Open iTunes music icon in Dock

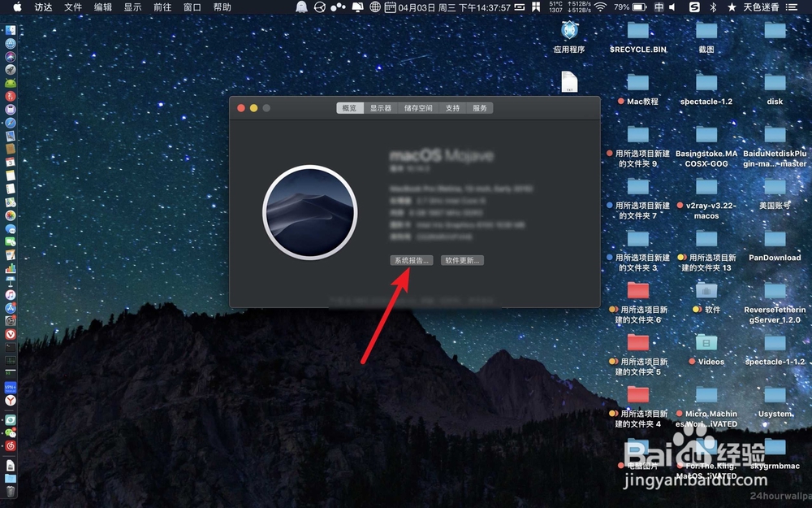click(x=11, y=294)
